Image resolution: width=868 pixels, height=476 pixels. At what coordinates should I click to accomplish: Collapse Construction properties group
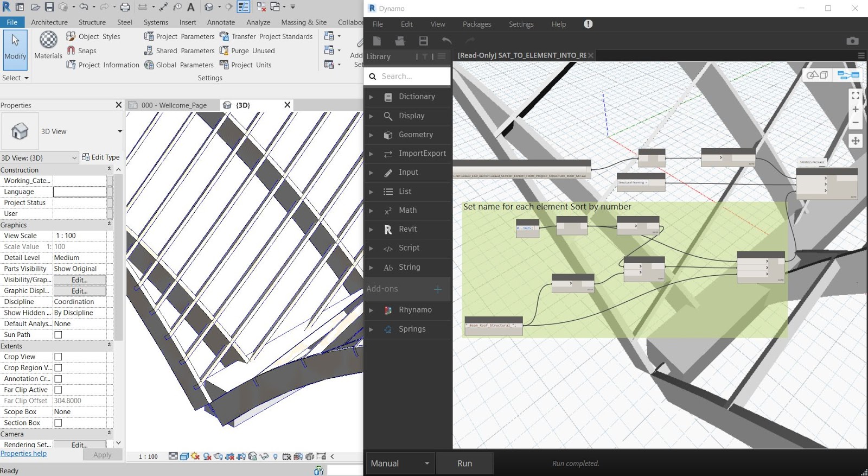[109, 169]
